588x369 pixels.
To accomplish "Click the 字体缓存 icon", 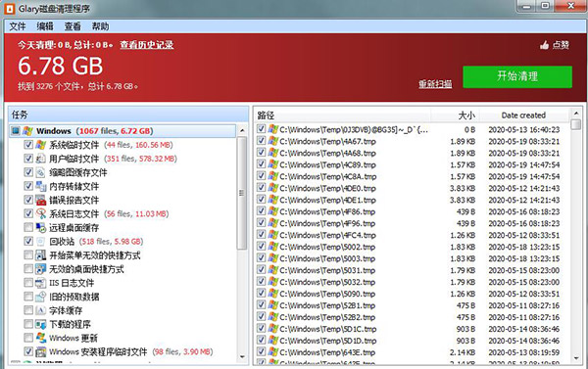I will (40, 310).
